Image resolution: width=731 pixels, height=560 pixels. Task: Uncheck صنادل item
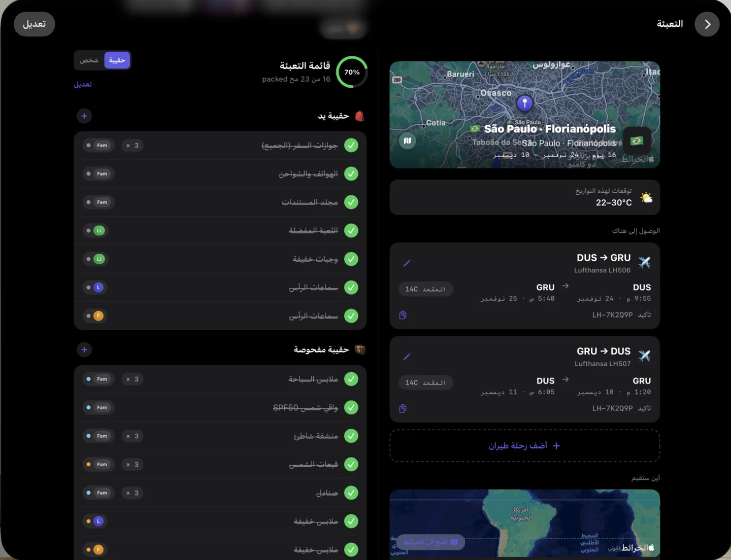click(351, 493)
